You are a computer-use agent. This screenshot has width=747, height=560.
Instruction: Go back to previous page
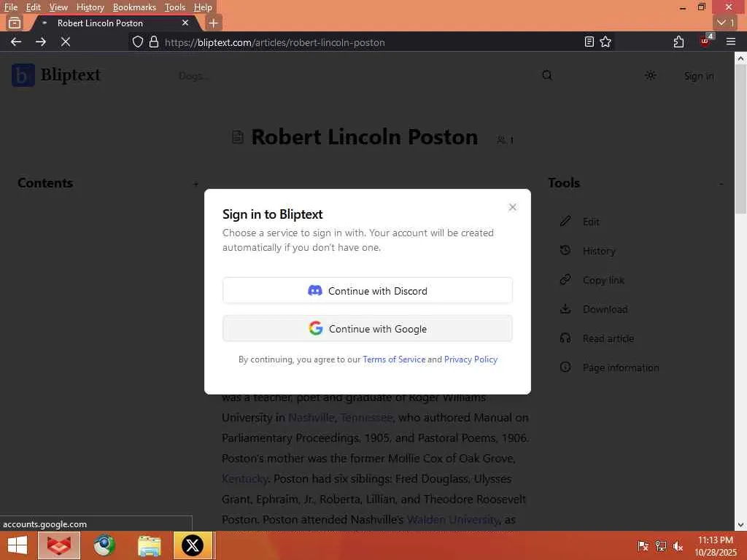tap(16, 42)
